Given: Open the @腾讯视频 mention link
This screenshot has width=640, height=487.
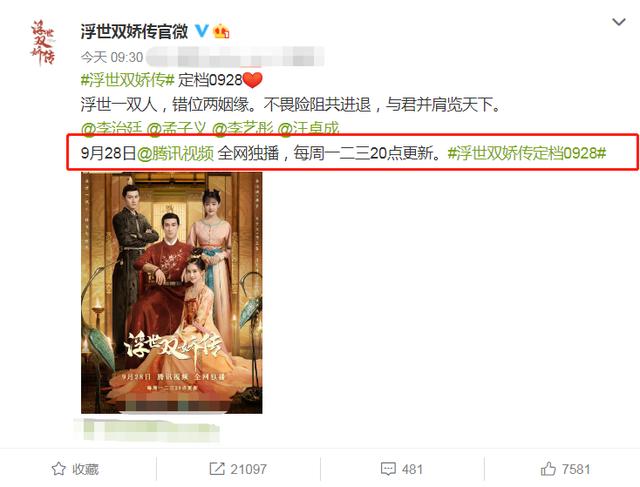Looking at the screenshot, I should (x=176, y=153).
